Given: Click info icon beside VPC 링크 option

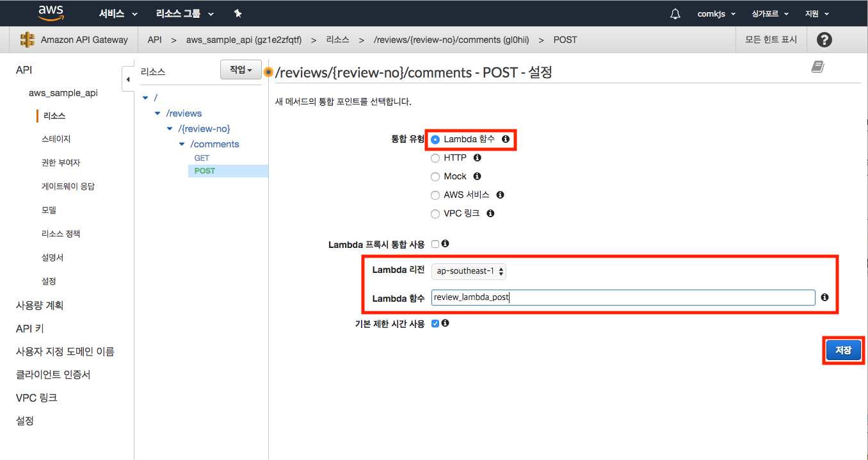Looking at the screenshot, I should point(490,213).
